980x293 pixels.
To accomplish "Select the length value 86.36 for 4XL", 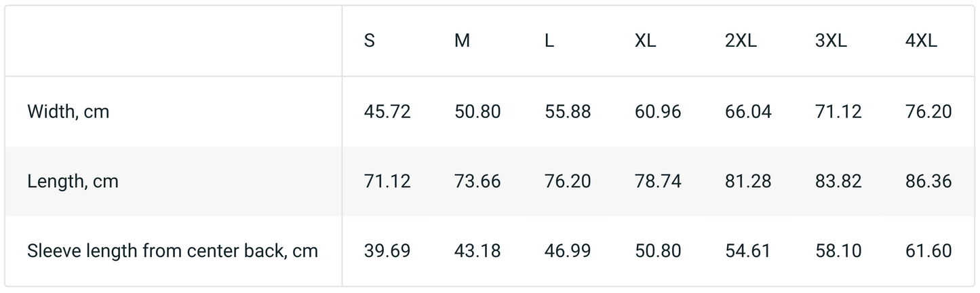I will (x=928, y=182).
